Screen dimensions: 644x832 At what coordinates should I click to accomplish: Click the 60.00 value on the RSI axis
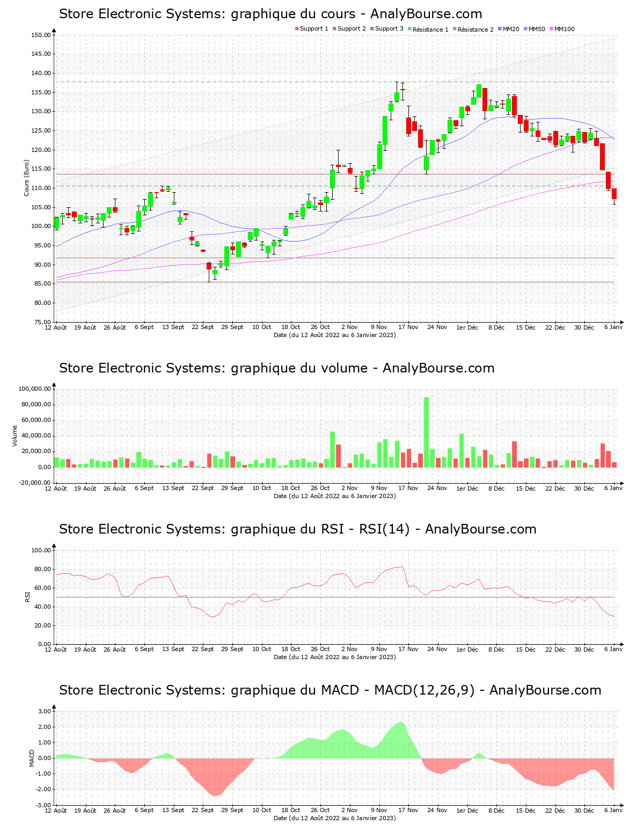(x=43, y=588)
